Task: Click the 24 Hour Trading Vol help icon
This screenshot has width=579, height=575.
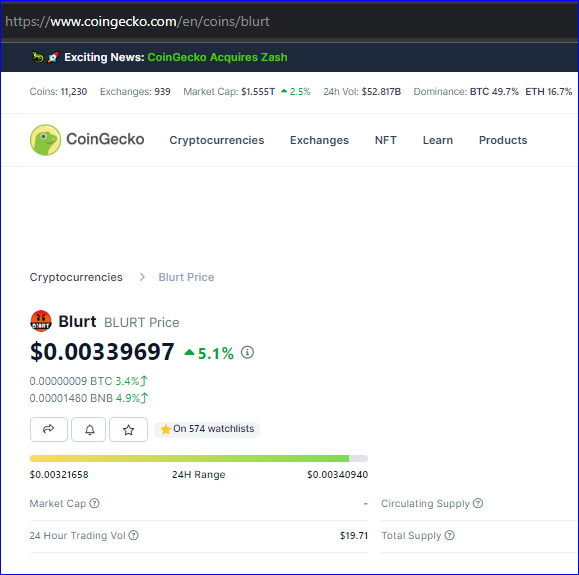Action: (133, 535)
